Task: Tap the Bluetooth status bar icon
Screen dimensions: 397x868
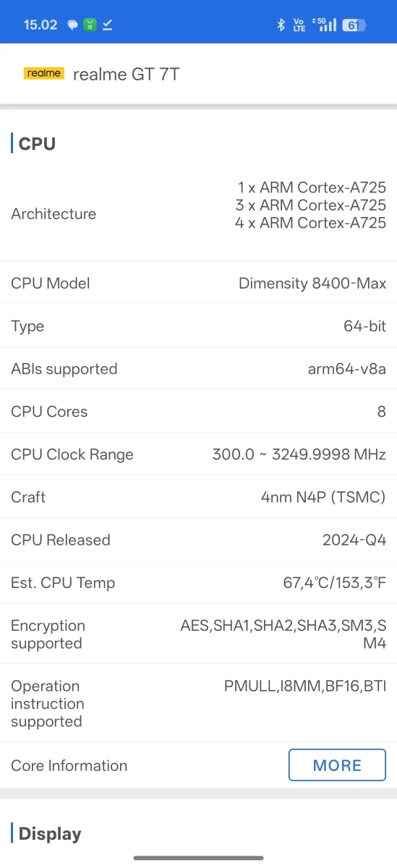Action: tap(281, 25)
